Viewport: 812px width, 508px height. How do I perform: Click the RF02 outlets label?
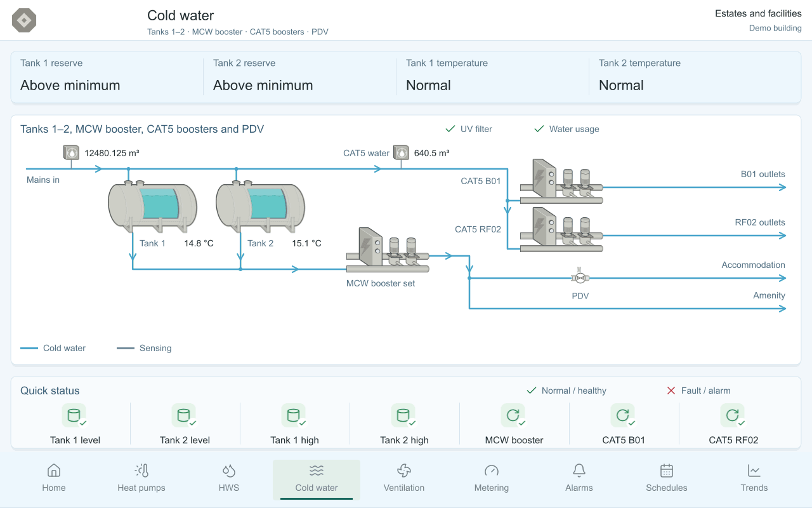pos(760,222)
